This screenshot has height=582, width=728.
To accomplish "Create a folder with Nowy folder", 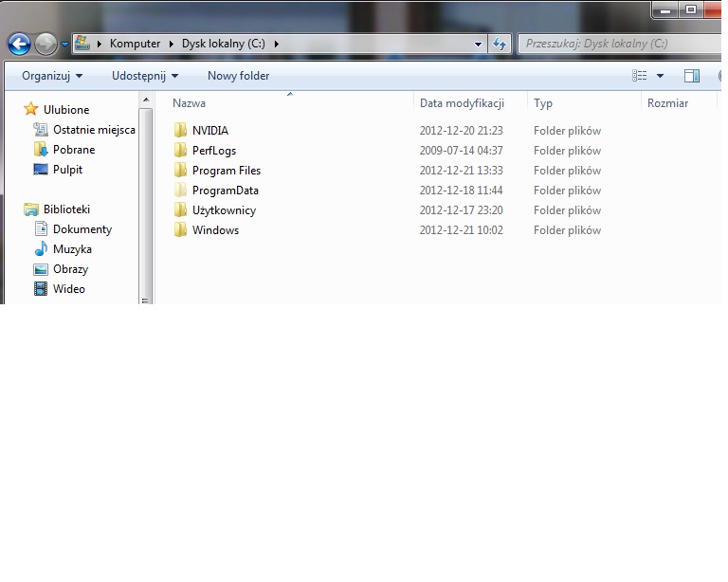I will pyautogui.click(x=238, y=76).
